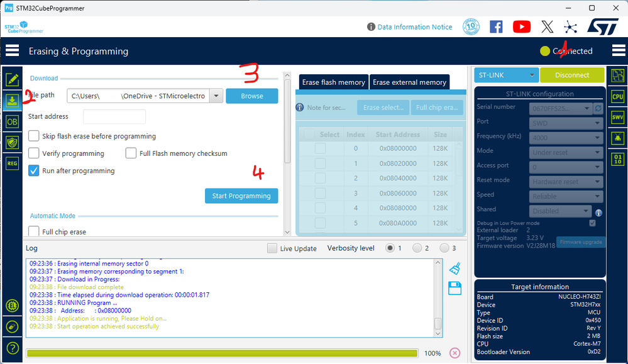
Task: Enable Verify programming checkbox
Action: coord(34,153)
